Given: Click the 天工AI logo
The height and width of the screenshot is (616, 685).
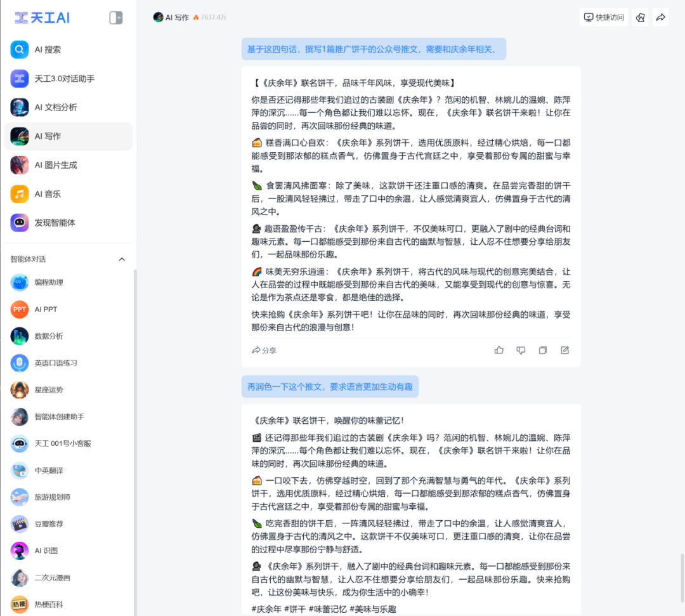Looking at the screenshot, I should (42, 18).
